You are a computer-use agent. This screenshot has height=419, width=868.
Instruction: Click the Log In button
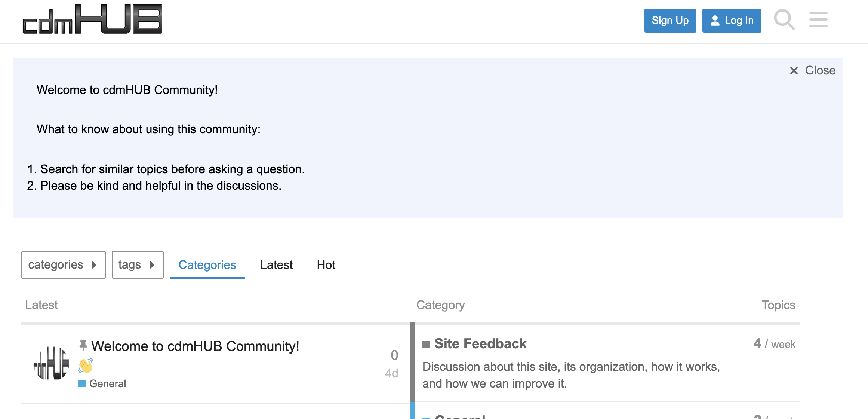click(x=732, y=21)
